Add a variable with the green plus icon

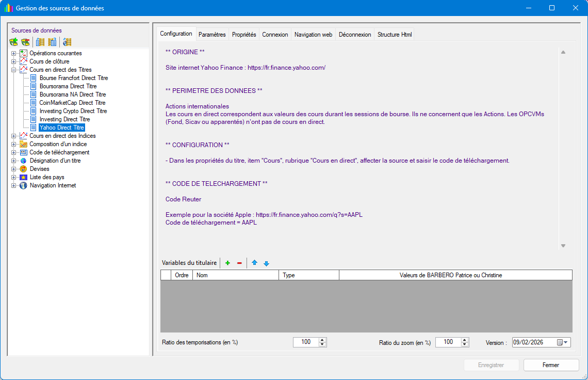pos(227,263)
